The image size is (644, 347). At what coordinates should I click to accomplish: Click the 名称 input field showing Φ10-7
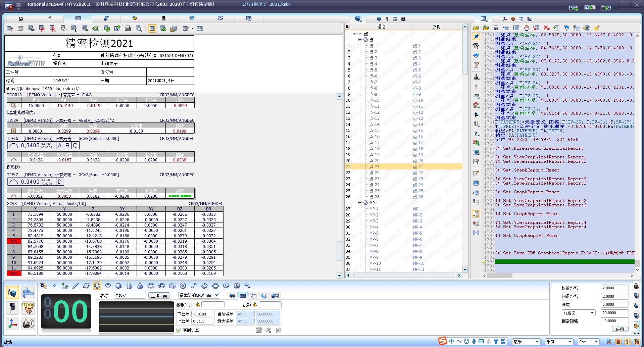pyautogui.click(x=130, y=295)
